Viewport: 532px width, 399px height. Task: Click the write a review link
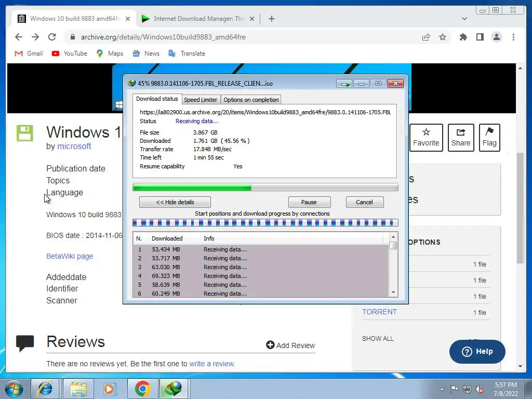pos(212,364)
